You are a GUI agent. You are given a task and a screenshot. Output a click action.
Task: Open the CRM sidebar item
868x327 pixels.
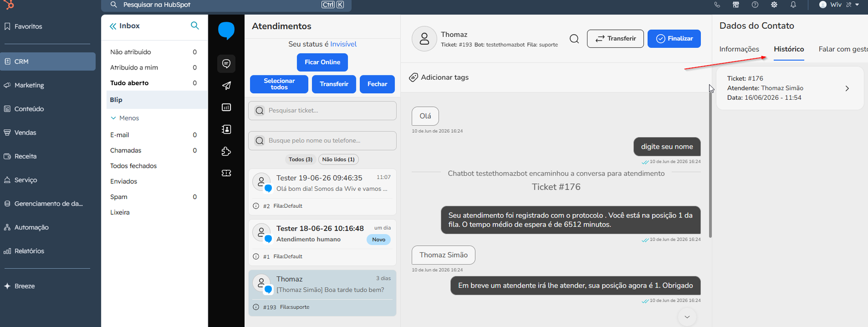point(48,61)
